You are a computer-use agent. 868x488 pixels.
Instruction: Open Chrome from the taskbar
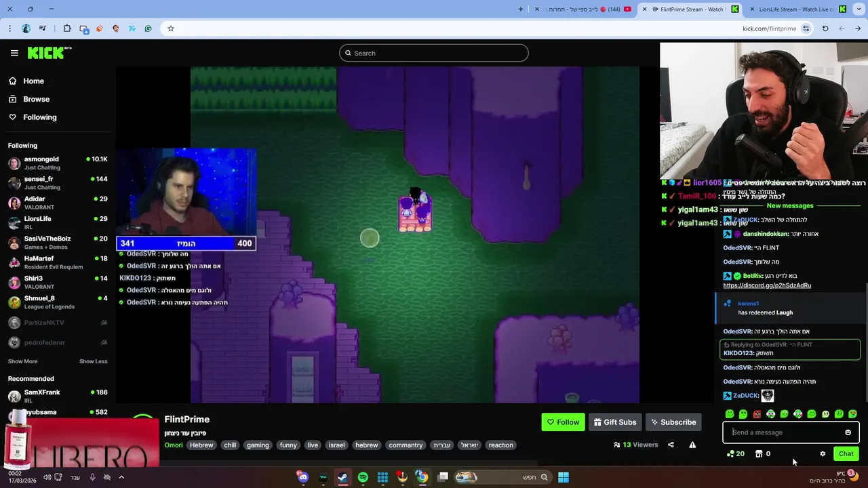point(422,477)
